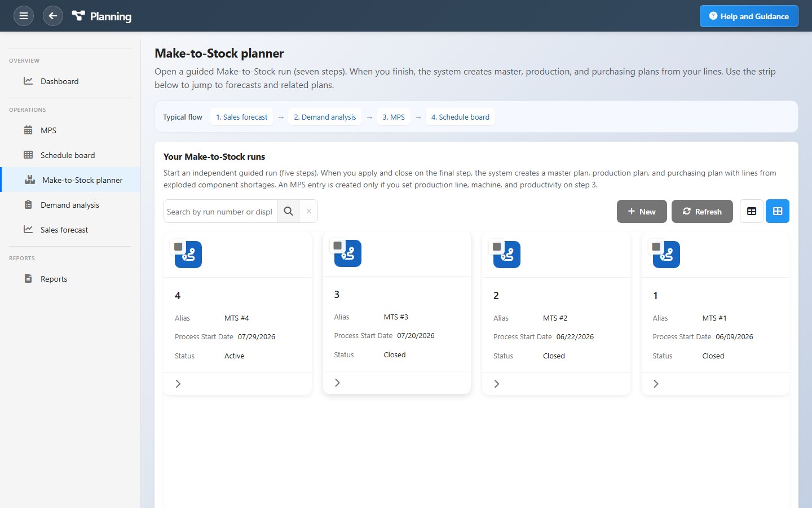Click Your Make-to-Stock runs heading
The height and width of the screenshot is (508, 812).
[x=214, y=156]
